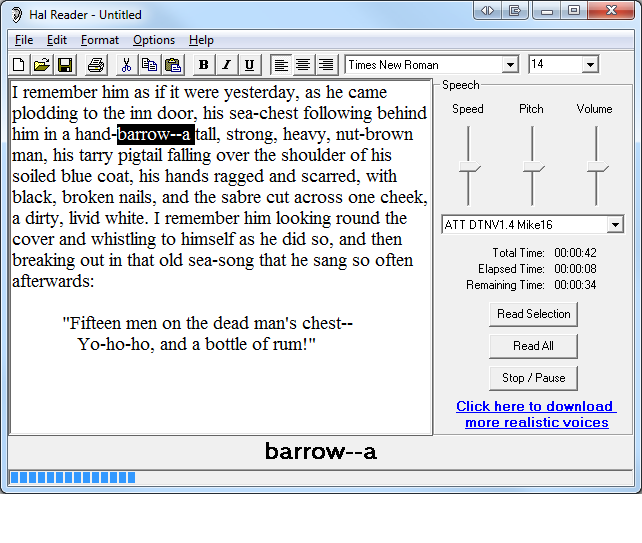Open the File menu
642x543 pixels.
[24, 40]
